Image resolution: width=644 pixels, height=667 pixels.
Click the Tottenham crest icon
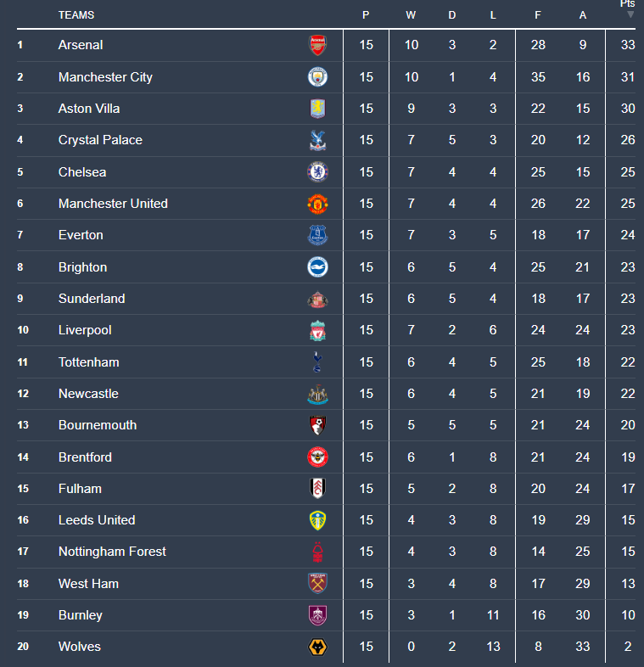coord(316,362)
